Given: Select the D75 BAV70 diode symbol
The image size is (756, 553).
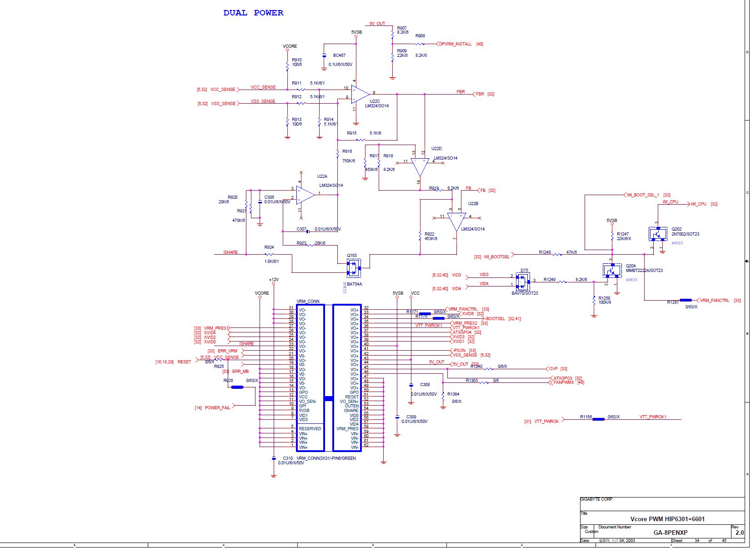Looking at the screenshot, I should coord(523,282).
